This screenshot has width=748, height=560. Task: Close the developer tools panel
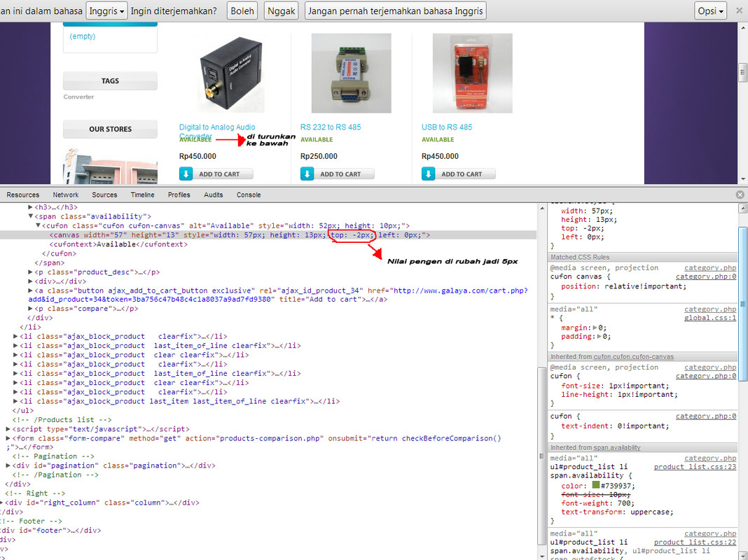point(740,195)
